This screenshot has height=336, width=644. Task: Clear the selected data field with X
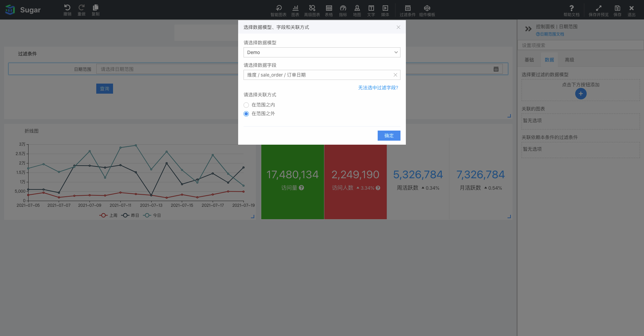pos(395,75)
